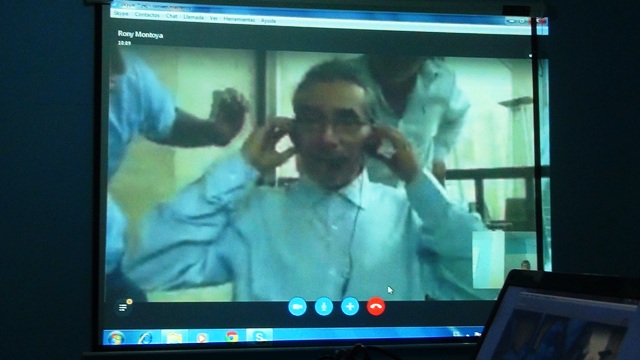Open File Explorer folder on taskbar
Viewport: 640px width, 360px height.
174,338
